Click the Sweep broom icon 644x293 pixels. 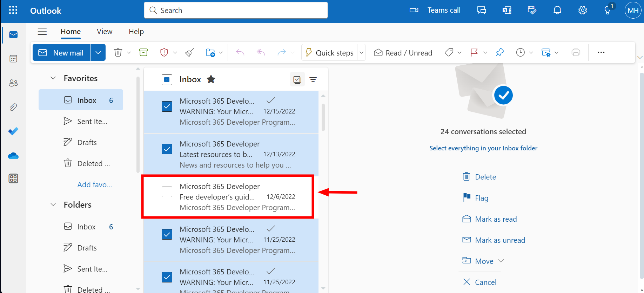point(189,53)
